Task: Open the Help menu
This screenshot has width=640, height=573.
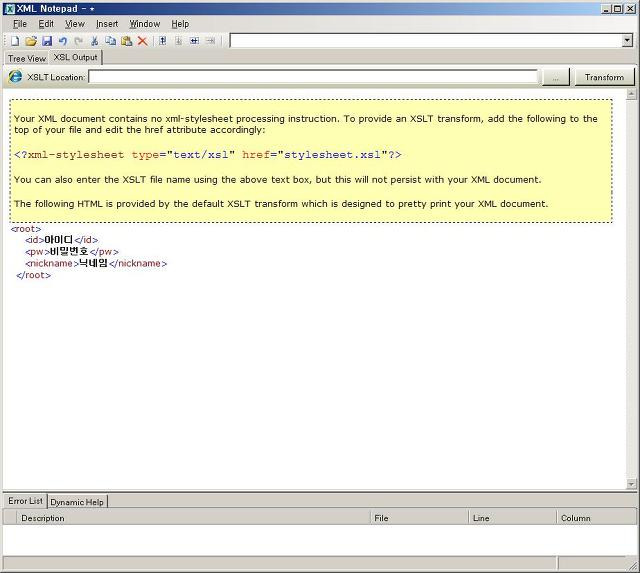Action: tap(180, 24)
